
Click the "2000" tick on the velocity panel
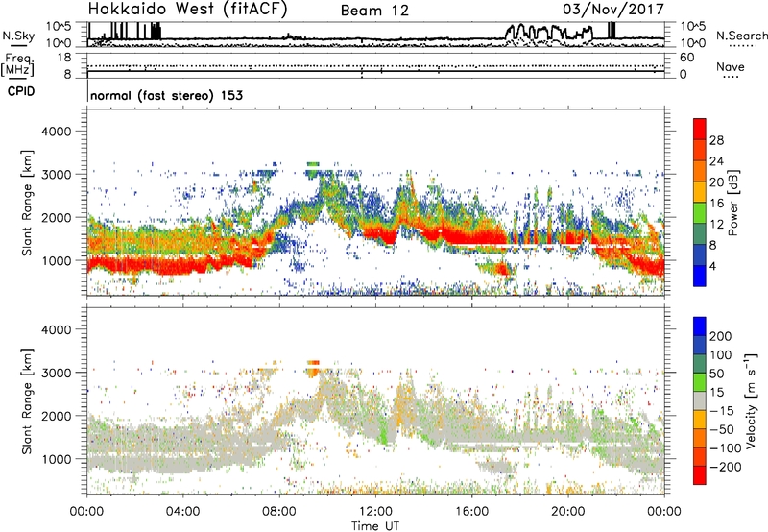(56, 416)
